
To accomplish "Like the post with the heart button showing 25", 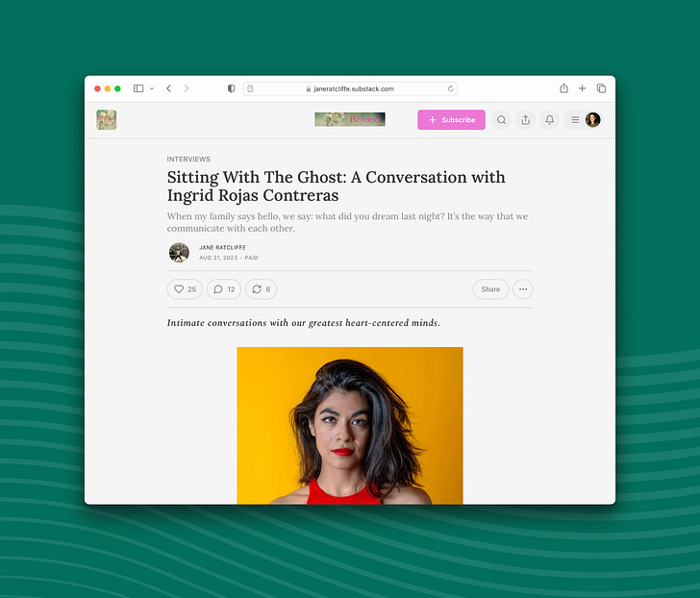I will pos(185,289).
